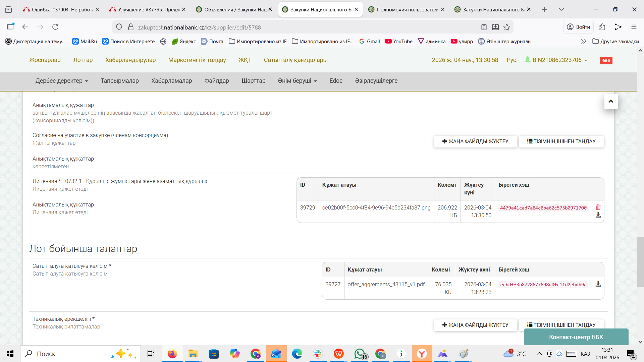Delete the uploaded license file ce02b00f png
The image size is (644, 362).
tap(598, 207)
